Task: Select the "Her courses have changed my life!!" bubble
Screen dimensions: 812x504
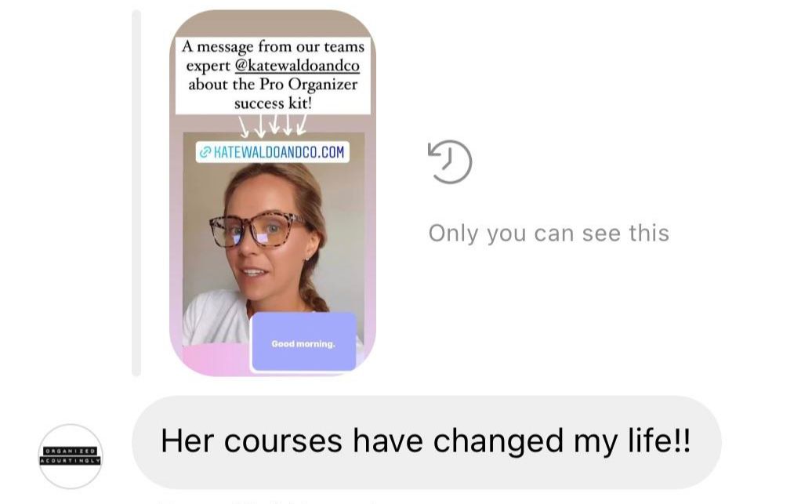Action: coord(426,442)
